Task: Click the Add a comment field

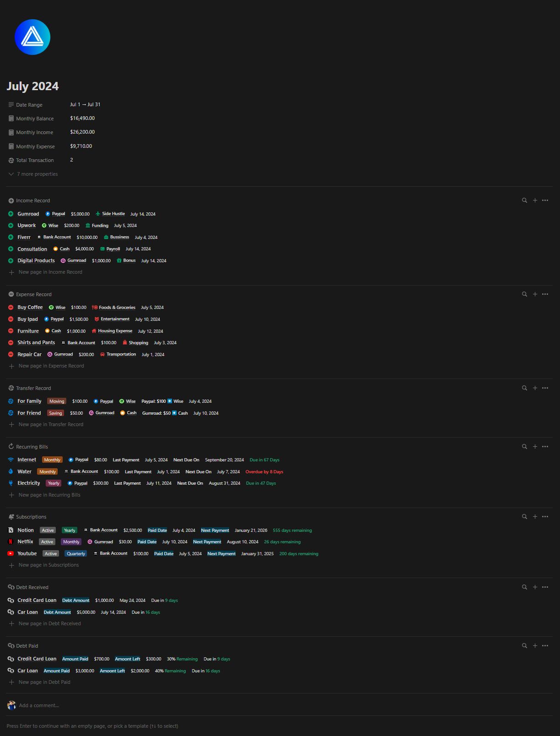Action: 39,705
